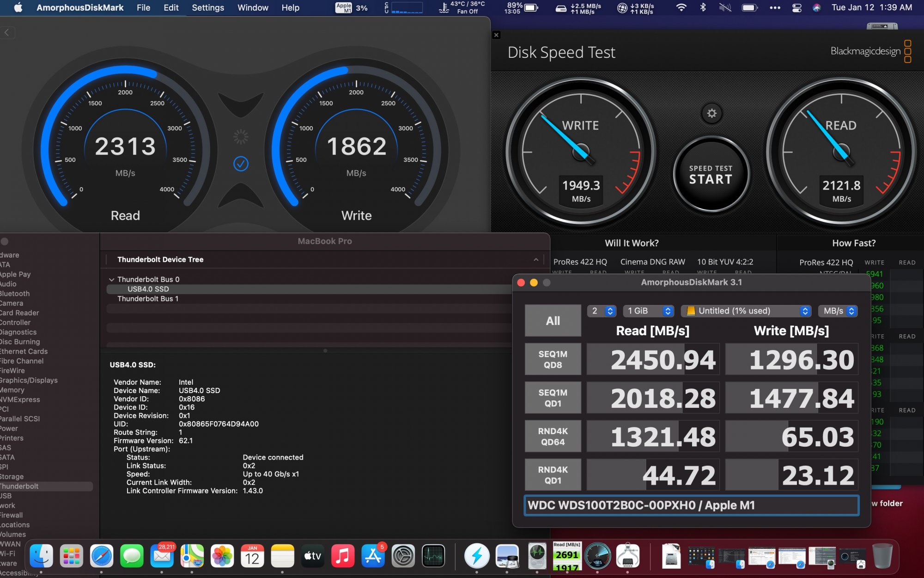Toggle blue checkmark between Read and Write gauges

[x=241, y=163]
